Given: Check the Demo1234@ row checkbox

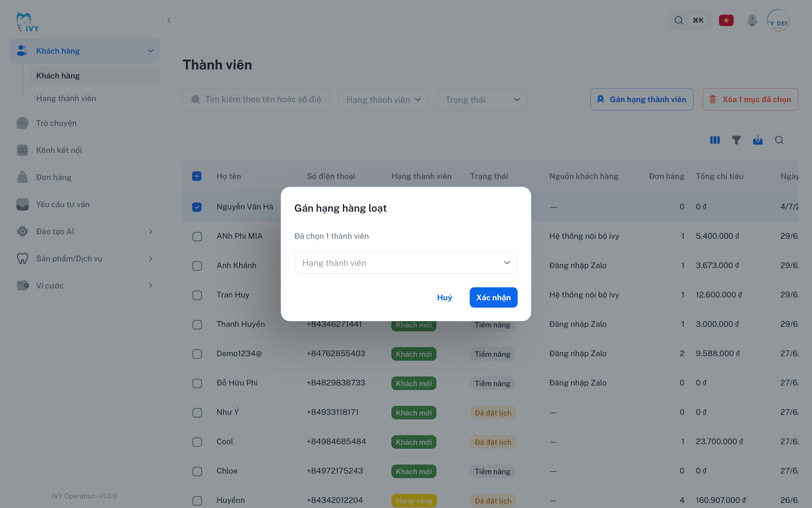Looking at the screenshot, I should (x=197, y=354).
